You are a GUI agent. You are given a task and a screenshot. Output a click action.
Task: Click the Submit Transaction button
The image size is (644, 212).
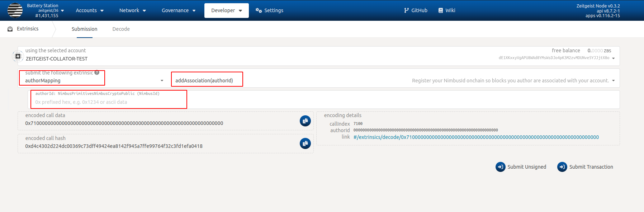pyautogui.click(x=585, y=167)
